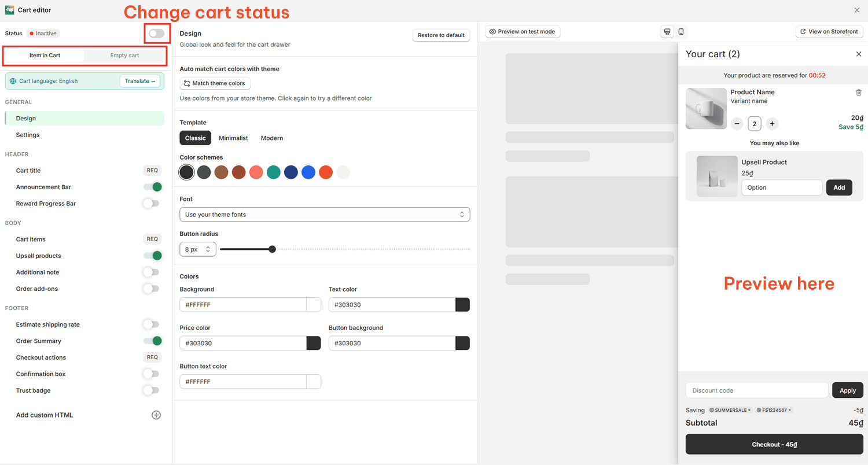This screenshot has width=868, height=465.
Task: Pick the teal color scheme swatch
Action: [x=274, y=172]
